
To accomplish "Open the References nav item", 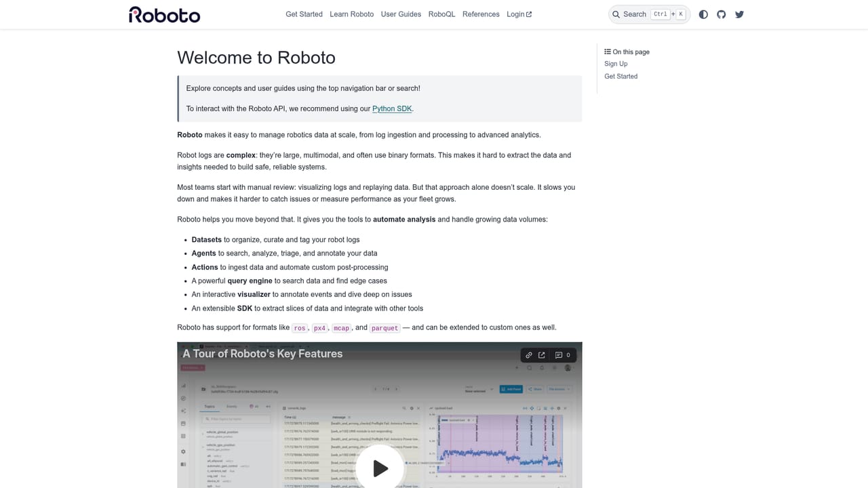I will [x=481, y=14].
